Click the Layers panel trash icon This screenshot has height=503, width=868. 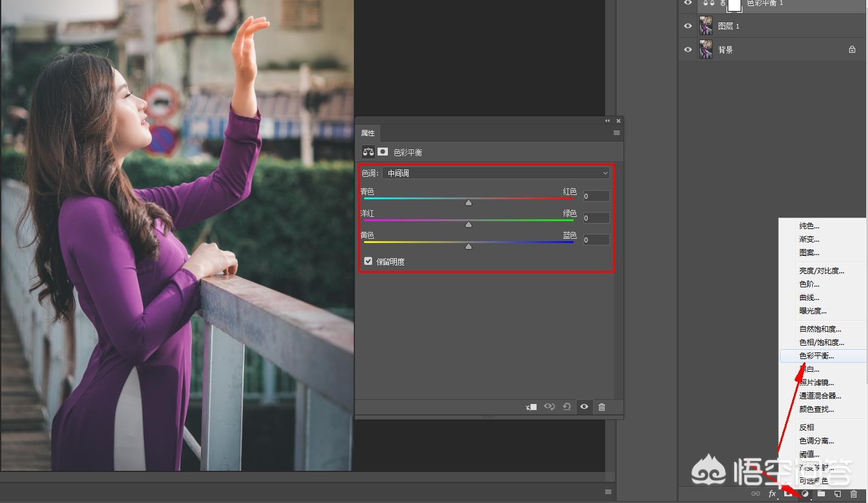[854, 494]
